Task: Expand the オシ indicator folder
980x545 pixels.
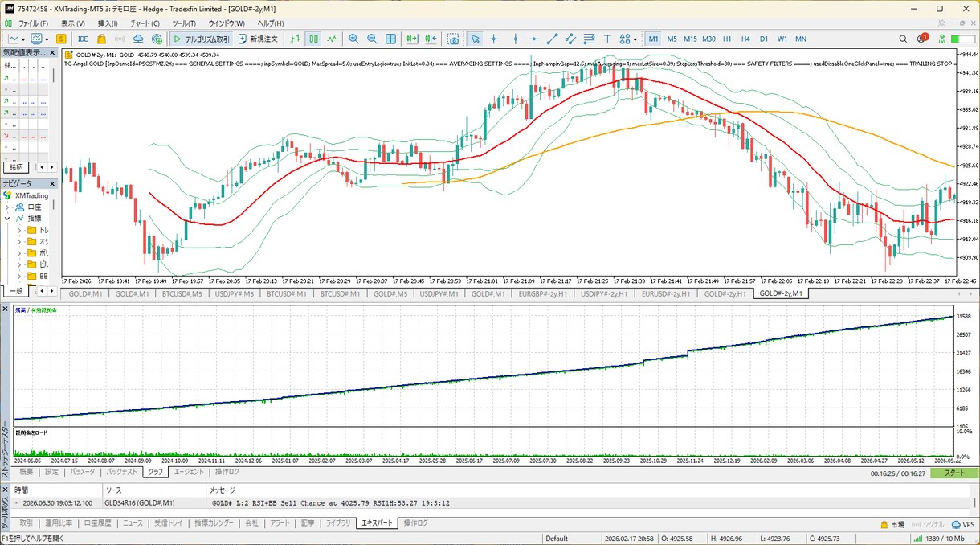Action: point(19,241)
